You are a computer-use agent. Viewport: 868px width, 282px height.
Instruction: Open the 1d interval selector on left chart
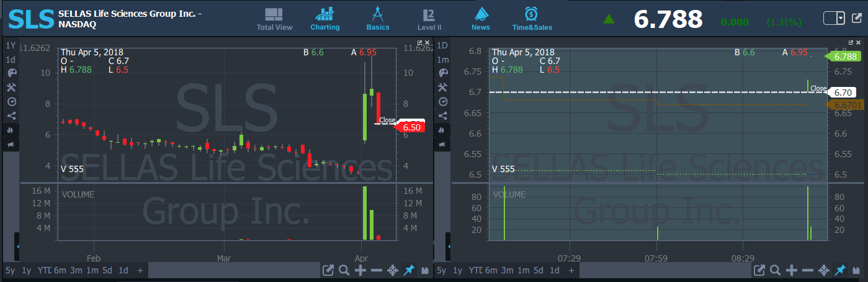[x=11, y=60]
